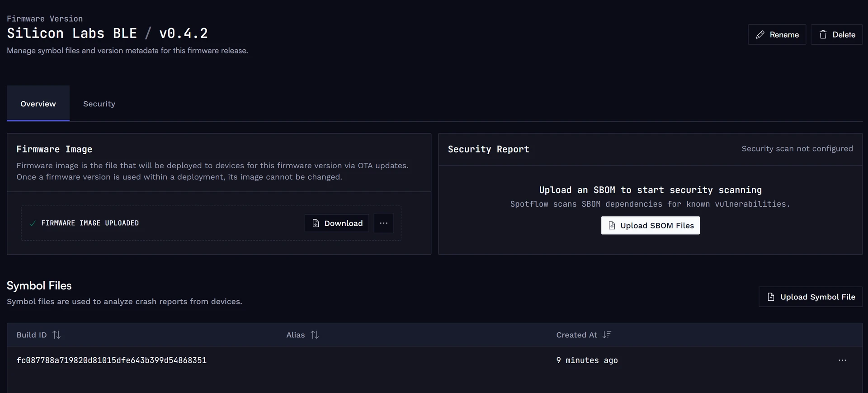Click the 'FIRMWARE IMAGE UPLOADED' status label
The width and height of the screenshot is (868, 393).
[90, 223]
